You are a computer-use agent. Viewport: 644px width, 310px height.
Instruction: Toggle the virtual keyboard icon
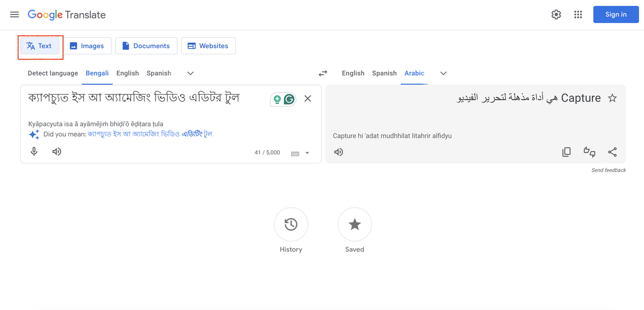[x=295, y=153]
